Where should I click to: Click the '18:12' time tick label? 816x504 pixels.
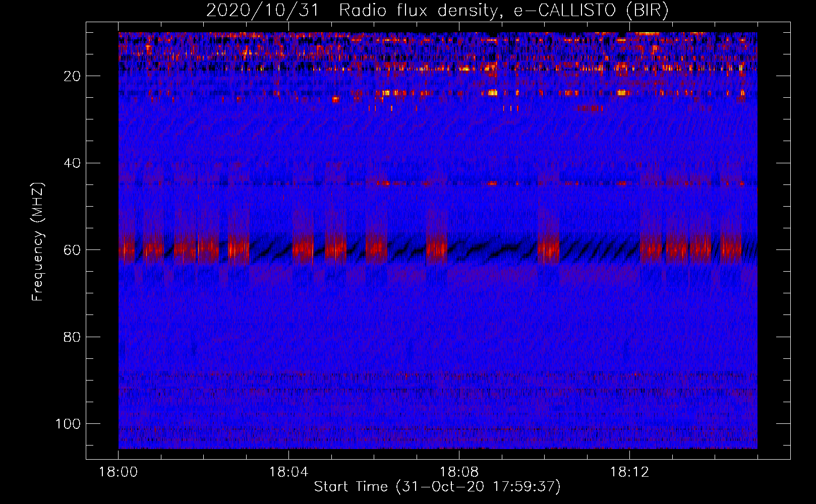pos(629,472)
